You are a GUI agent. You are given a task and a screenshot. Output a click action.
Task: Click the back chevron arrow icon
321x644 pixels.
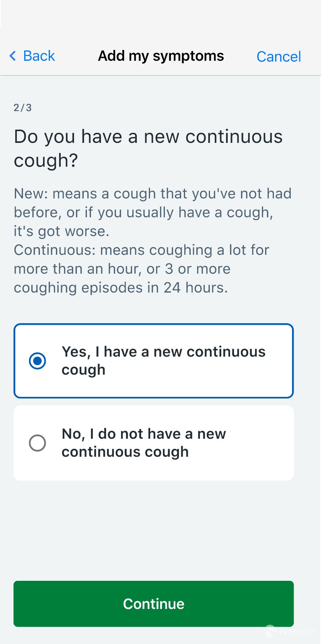point(13,56)
